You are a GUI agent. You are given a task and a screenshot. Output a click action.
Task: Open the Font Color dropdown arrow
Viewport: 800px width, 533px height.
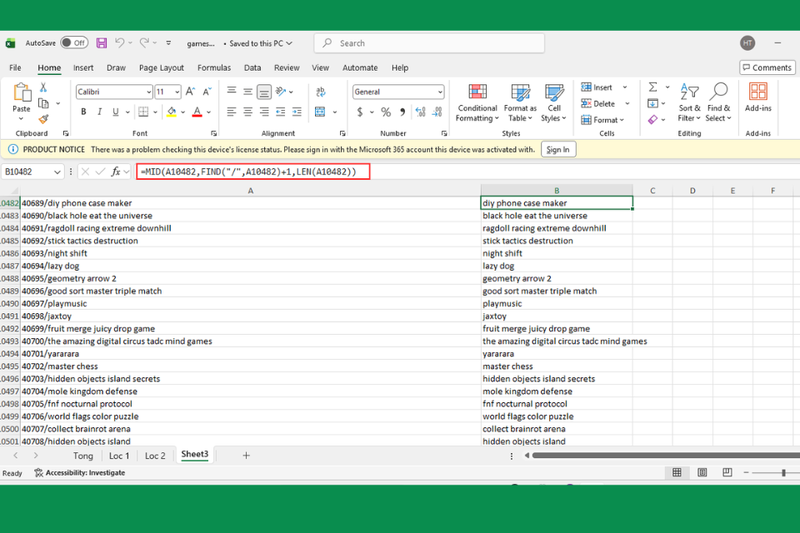click(209, 112)
